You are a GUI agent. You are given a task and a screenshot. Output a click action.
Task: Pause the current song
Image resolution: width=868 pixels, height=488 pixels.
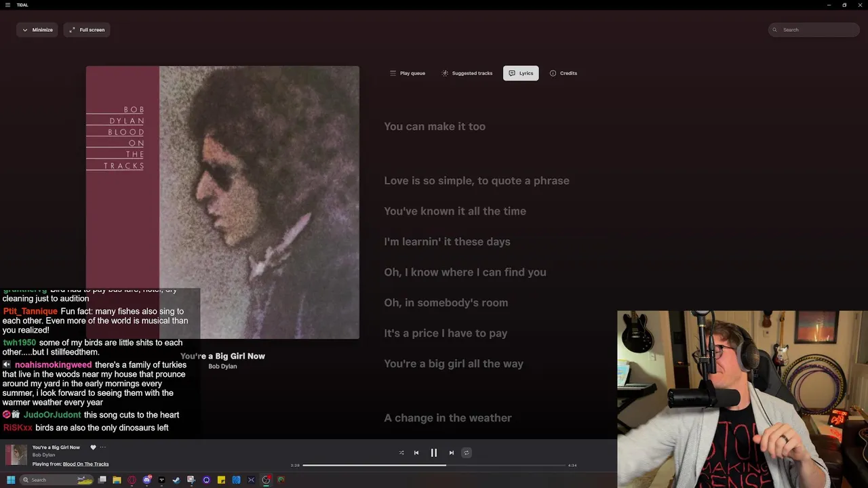(x=434, y=453)
